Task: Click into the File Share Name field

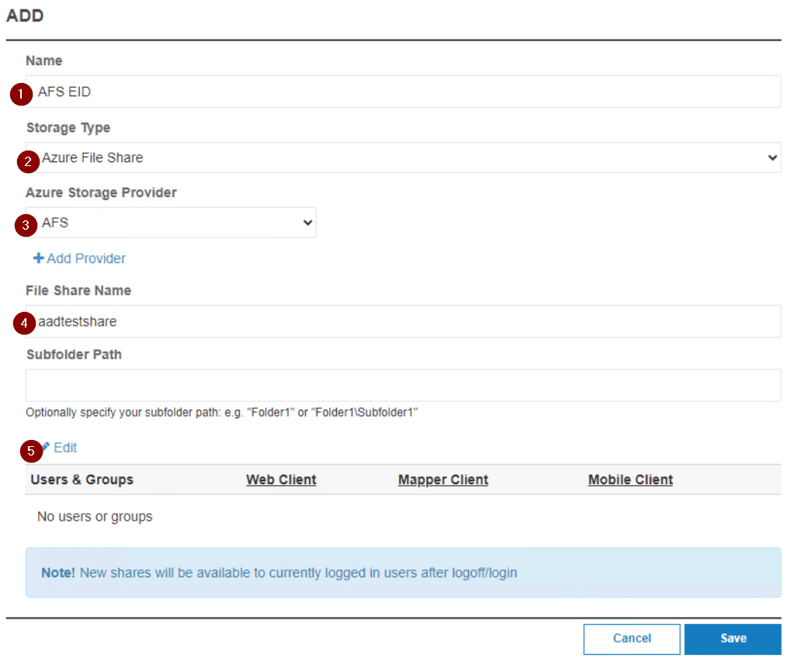Action: (404, 321)
